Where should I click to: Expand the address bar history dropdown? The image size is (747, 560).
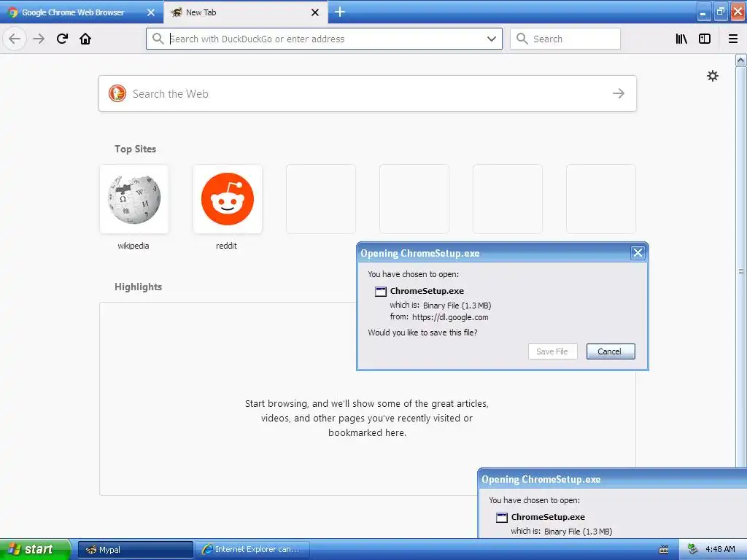(491, 39)
